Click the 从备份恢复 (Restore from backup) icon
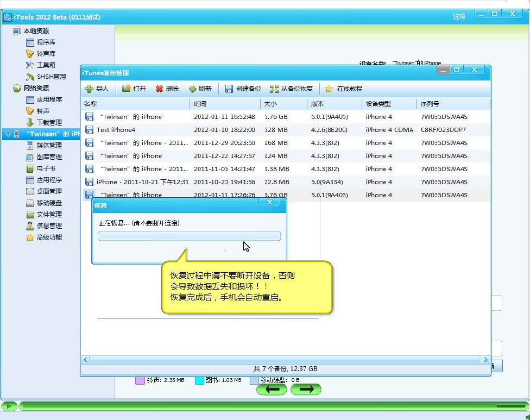This screenshot has width=530, height=420. point(274,89)
